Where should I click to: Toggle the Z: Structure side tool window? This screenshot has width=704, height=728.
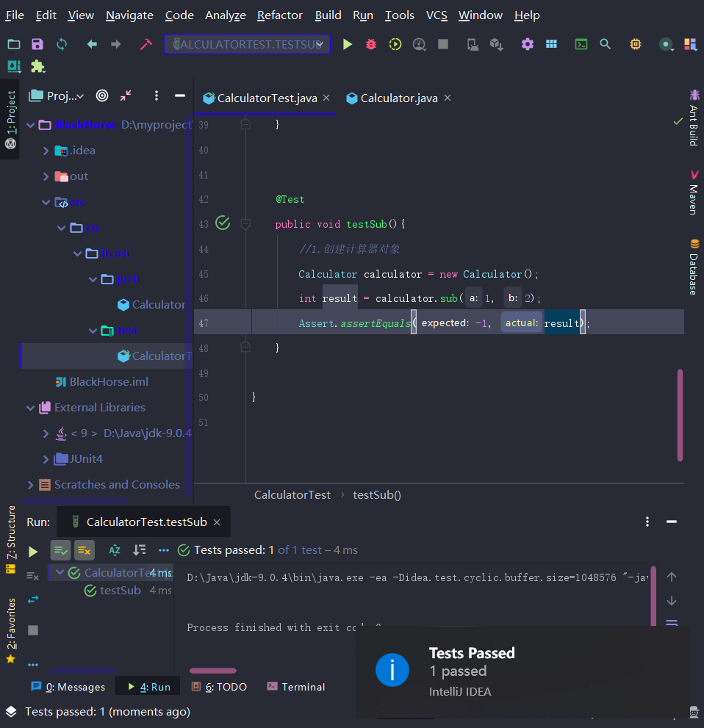click(x=11, y=539)
